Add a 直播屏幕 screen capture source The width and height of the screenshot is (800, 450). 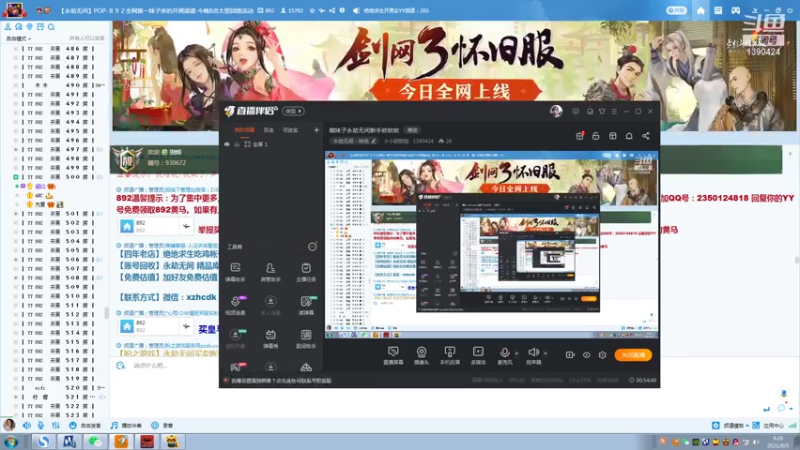pos(393,356)
